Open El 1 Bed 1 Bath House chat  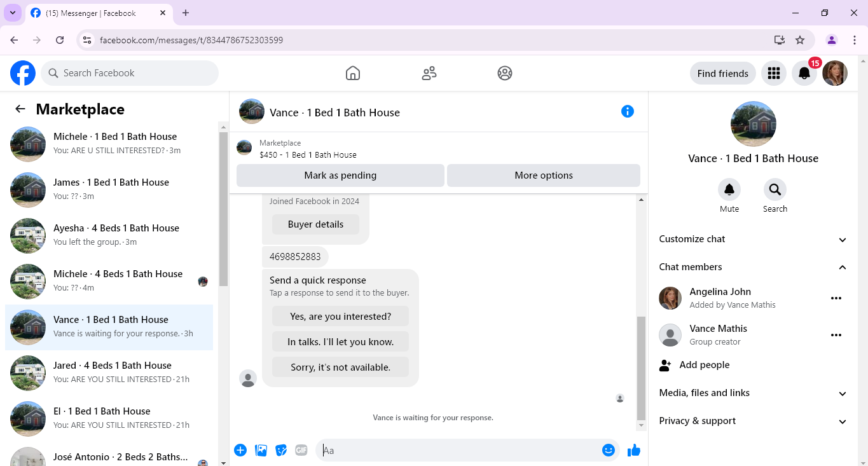pyautogui.click(x=109, y=418)
